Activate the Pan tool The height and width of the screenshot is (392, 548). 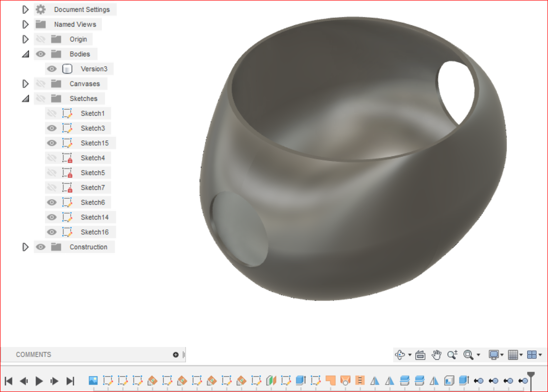click(437, 354)
